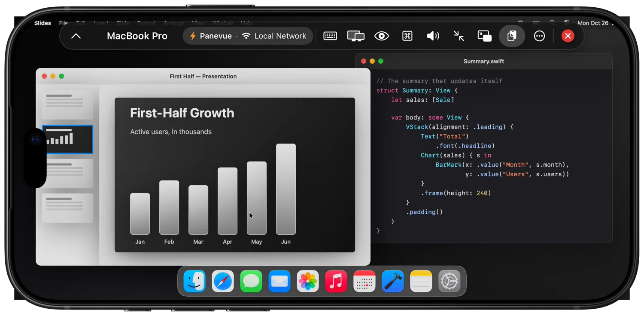Open System Settings gear in Dock
This screenshot has width=644, height=316.
pyautogui.click(x=450, y=282)
